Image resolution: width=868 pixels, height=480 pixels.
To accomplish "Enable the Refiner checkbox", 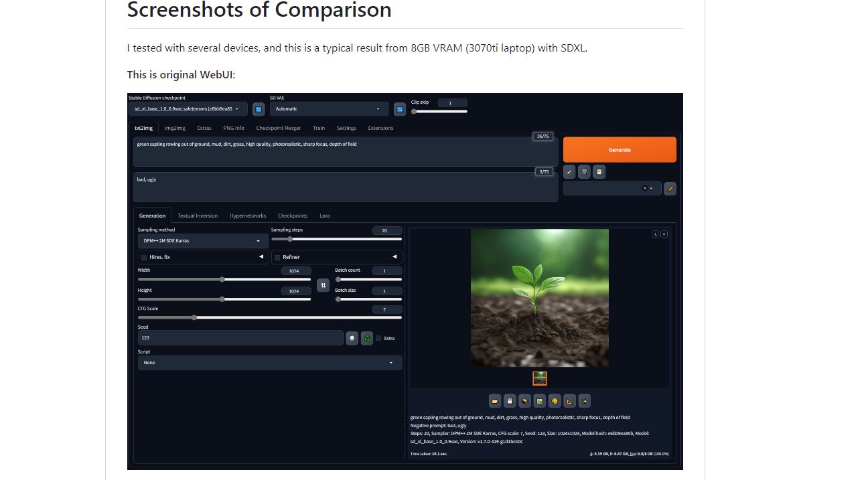I will 277,257.
